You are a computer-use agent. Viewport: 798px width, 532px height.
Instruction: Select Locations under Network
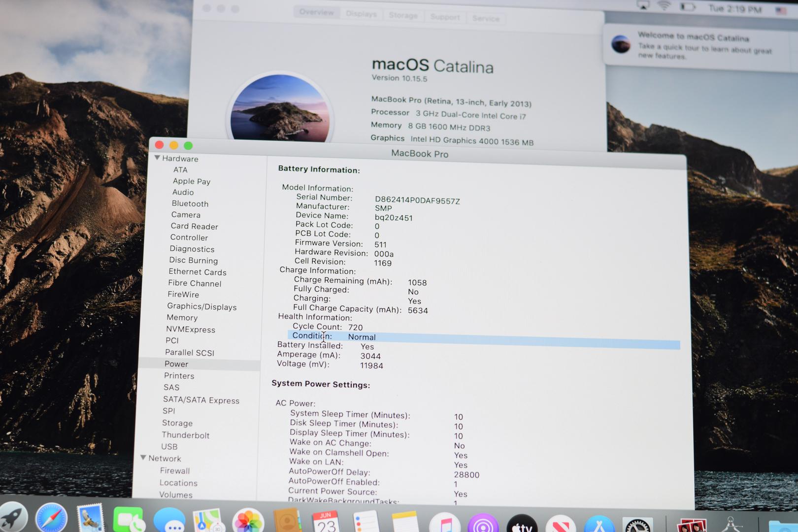[178, 483]
